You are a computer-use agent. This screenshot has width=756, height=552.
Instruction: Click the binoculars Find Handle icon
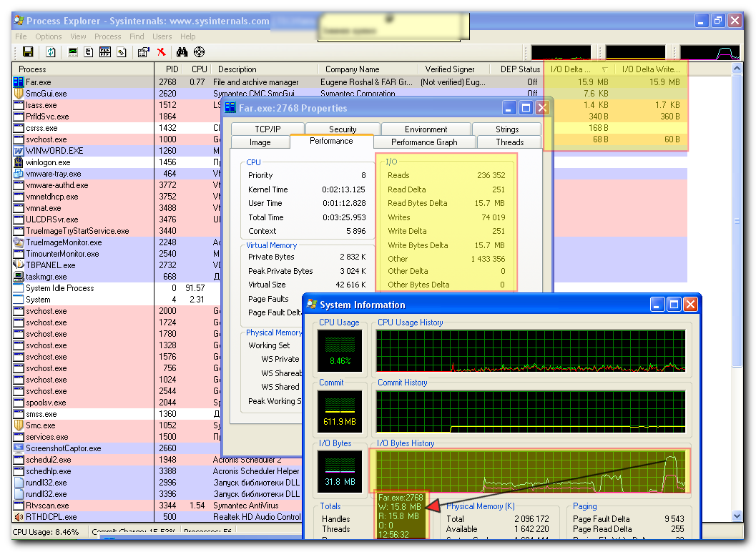(x=182, y=52)
